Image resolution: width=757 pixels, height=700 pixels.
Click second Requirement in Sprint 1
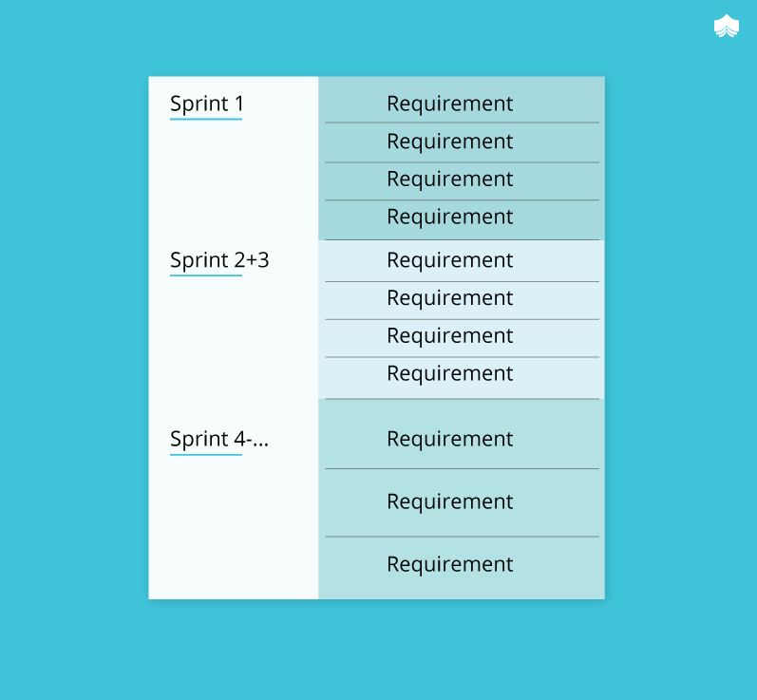point(450,142)
